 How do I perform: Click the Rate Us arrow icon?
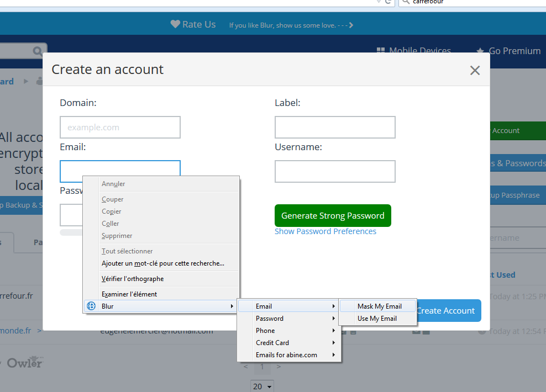coord(351,25)
